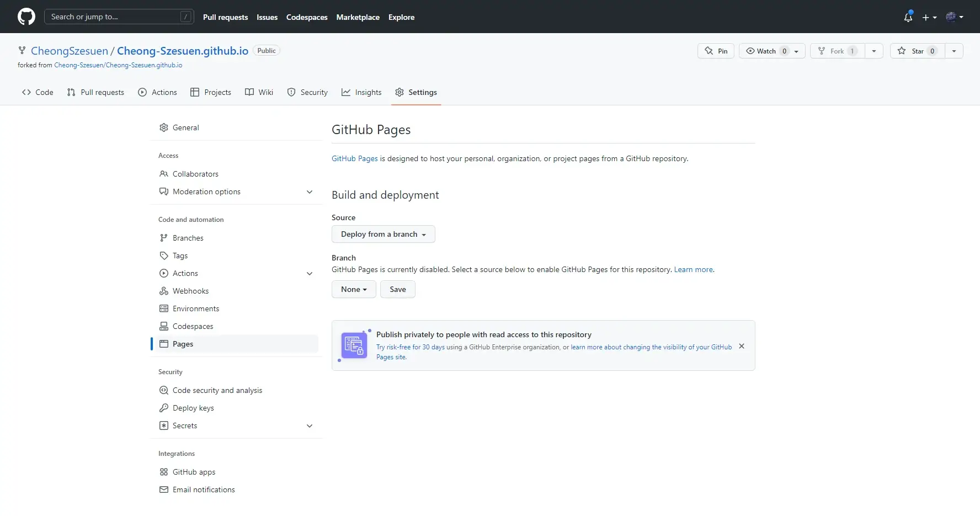Click the search or jump to field

(x=119, y=17)
